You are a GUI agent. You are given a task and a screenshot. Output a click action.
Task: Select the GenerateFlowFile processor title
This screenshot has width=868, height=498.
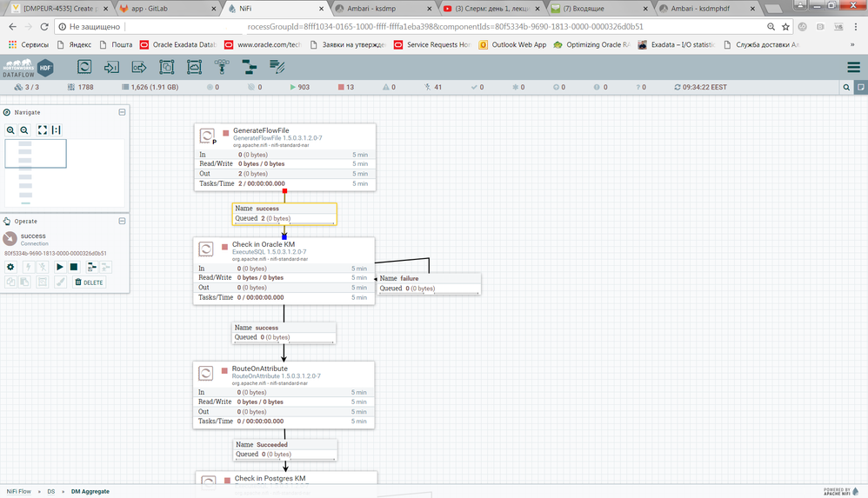click(x=261, y=130)
